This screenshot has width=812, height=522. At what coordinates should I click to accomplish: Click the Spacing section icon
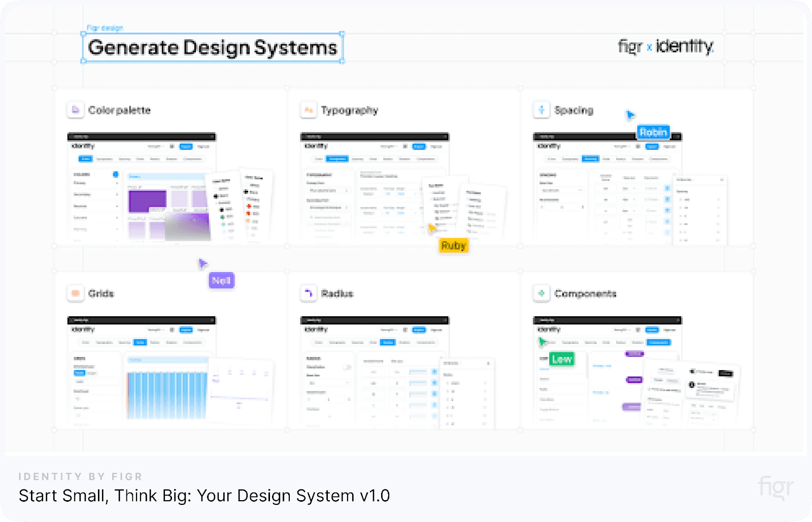click(542, 110)
